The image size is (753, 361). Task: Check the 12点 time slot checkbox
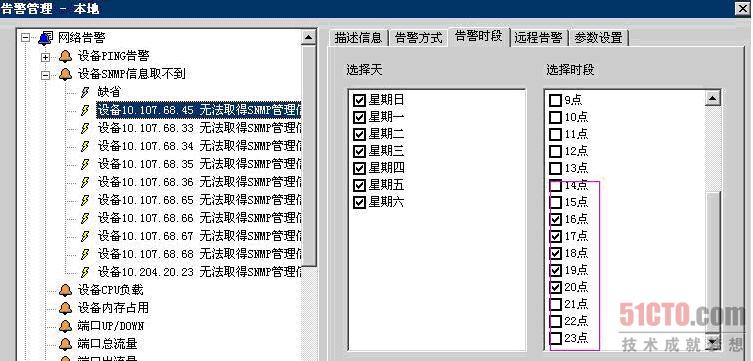point(556,151)
